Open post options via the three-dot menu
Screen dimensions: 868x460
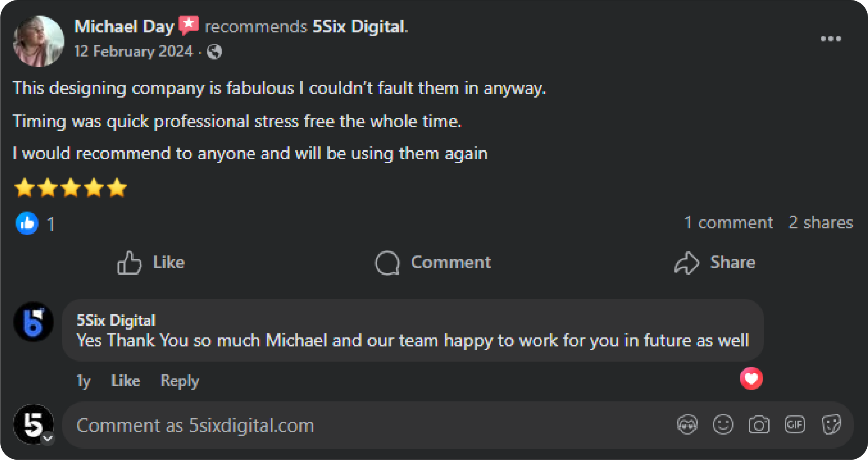[x=831, y=38]
